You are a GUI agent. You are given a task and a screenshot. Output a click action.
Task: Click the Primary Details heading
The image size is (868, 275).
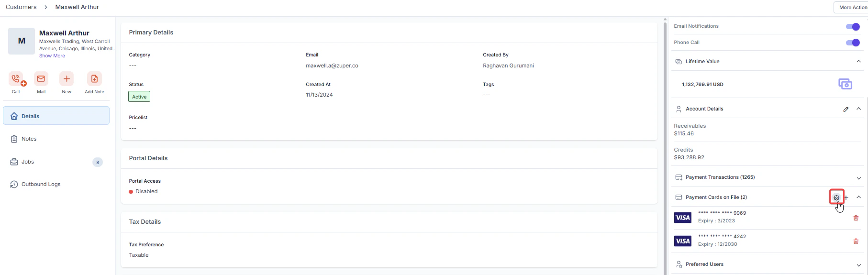[x=151, y=33]
